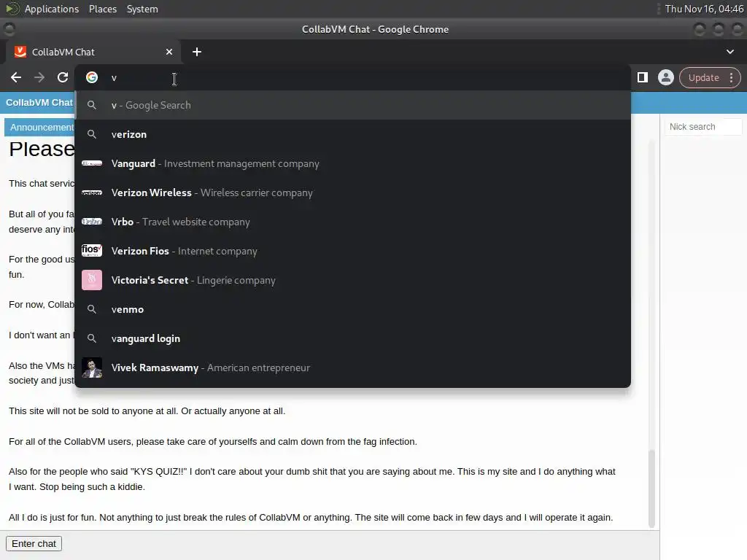Open Chrome three-dot menu
747x560 pixels.
click(x=732, y=77)
